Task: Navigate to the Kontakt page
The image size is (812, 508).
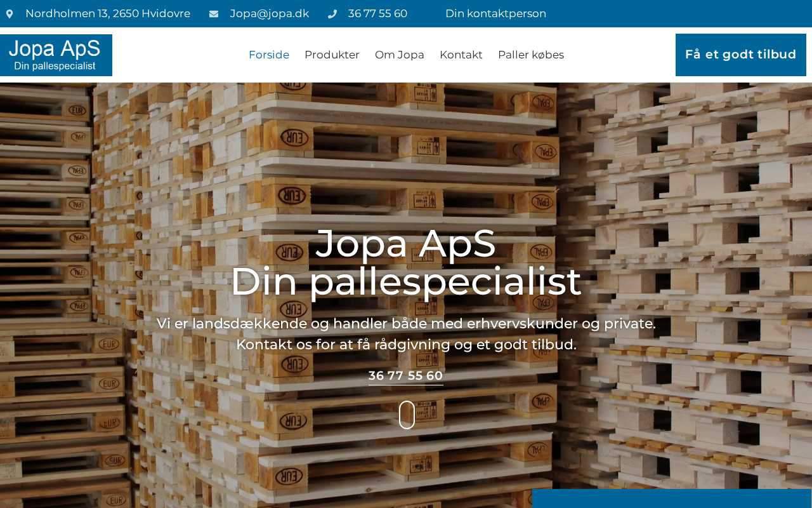Action: pos(461,55)
